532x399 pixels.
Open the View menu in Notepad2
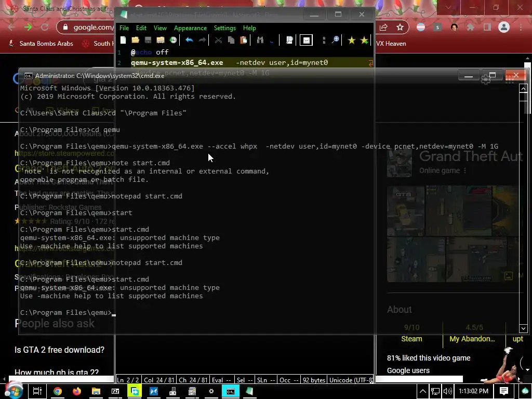pyautogui.click(x=160, y=28)
